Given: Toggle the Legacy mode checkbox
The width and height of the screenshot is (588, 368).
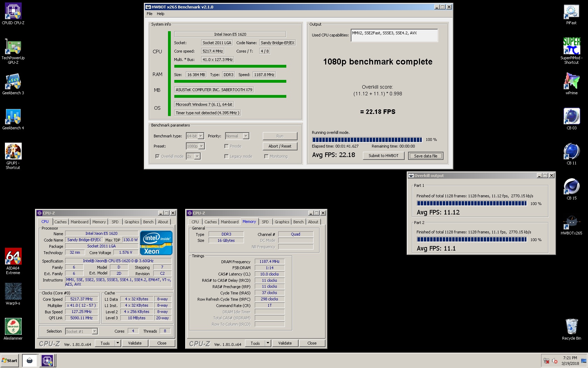Looking at the screenshot, I should click(226, 156).
